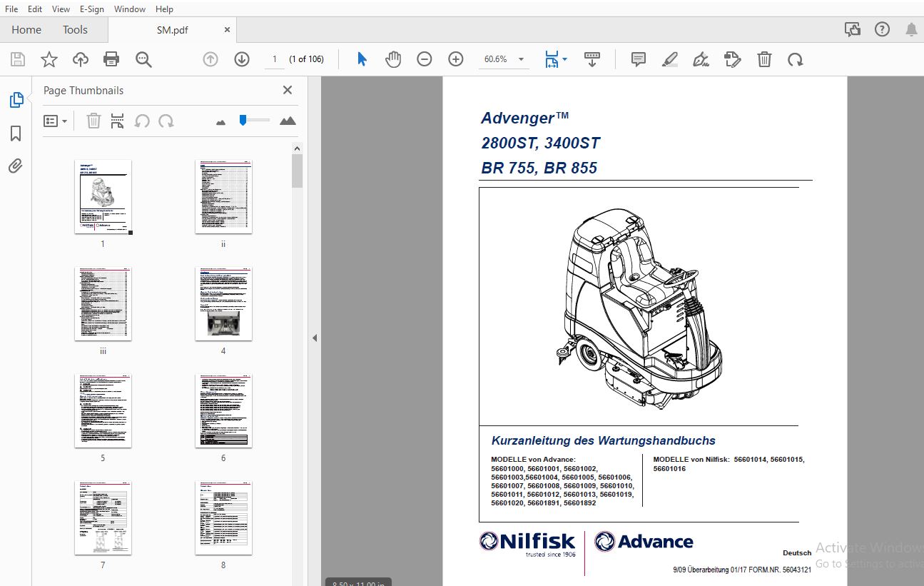The image size is (924, 586).
Task: Select the page 6 thumbnail
Action: click(x=223, y=411)
